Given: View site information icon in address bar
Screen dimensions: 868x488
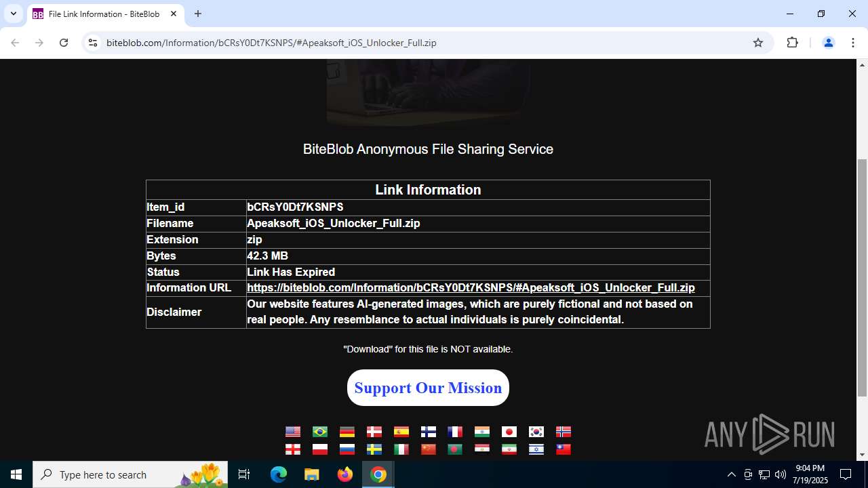Looking at the screenshot, I should coord(93,43).
